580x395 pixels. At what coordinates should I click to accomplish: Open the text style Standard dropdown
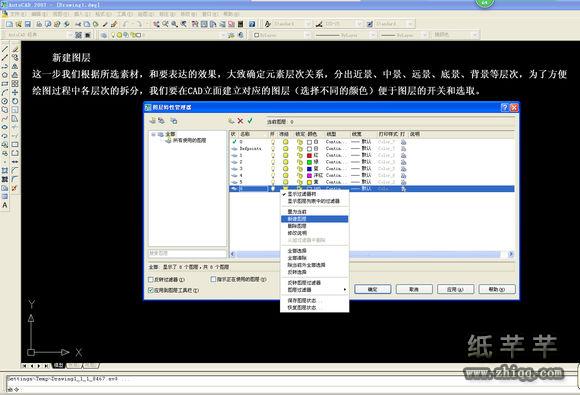[x=308, y=24]
